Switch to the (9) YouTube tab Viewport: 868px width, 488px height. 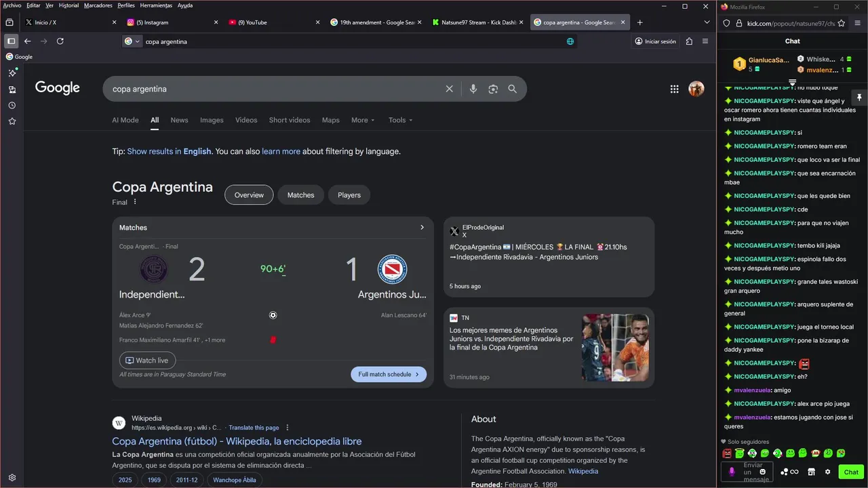pos(274,22)
